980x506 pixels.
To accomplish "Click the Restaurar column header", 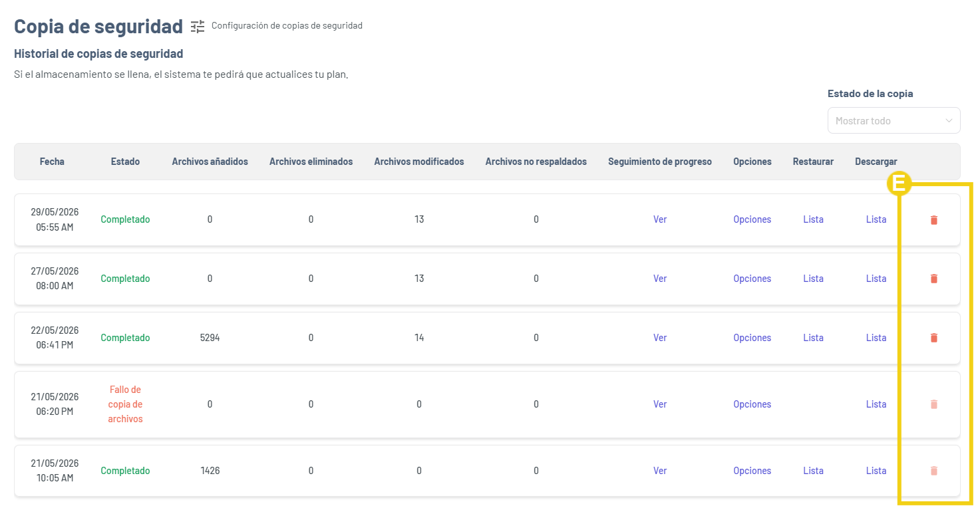I will [813, 162].
